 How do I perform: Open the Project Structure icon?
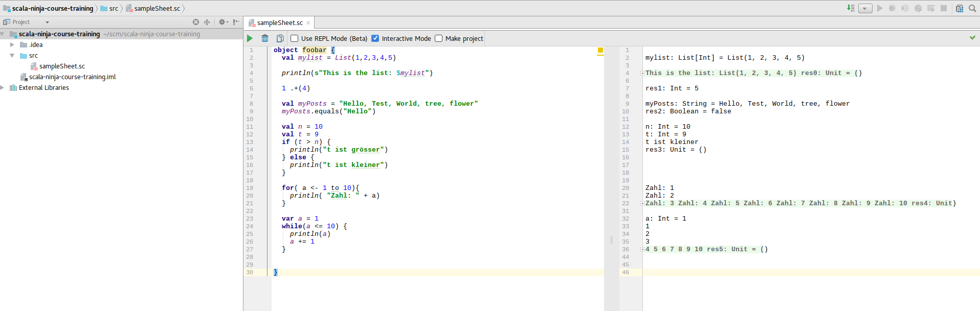click(x=960, y=8)
